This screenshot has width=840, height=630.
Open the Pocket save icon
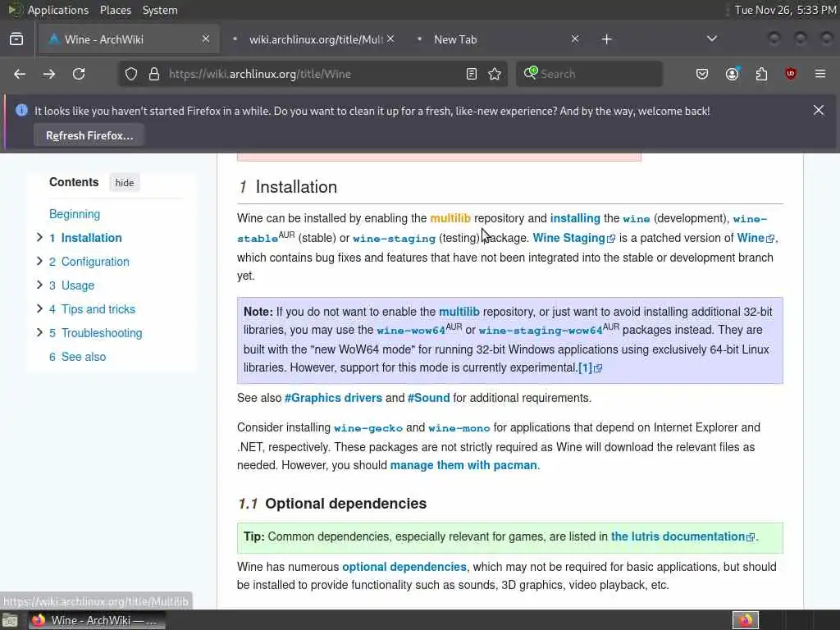702,74
